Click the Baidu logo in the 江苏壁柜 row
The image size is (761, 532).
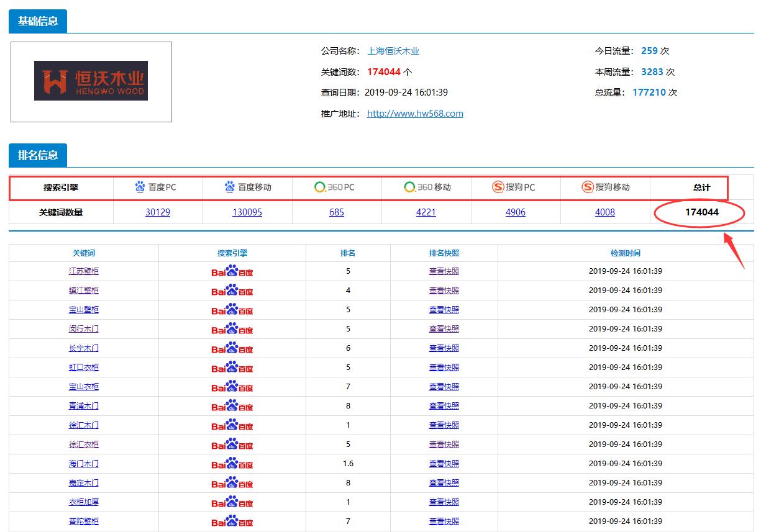point(232,271)
